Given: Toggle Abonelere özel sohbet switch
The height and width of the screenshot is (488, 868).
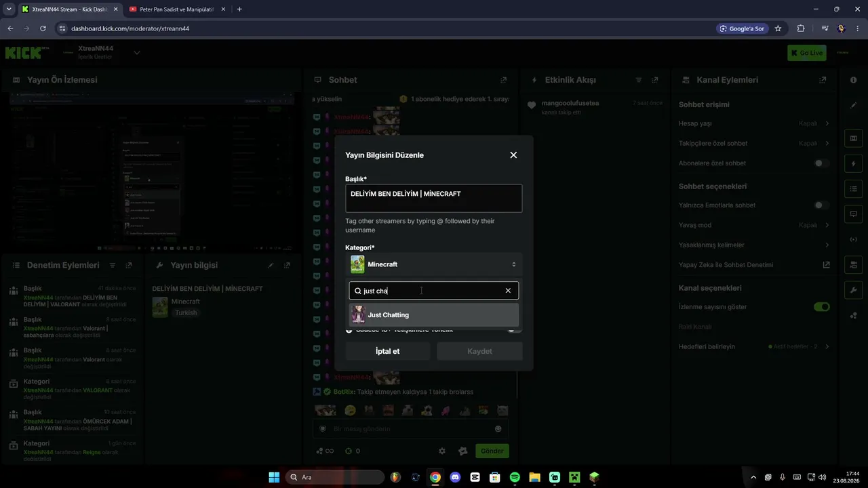Looking at the screenshot, I should coord(821,163).
